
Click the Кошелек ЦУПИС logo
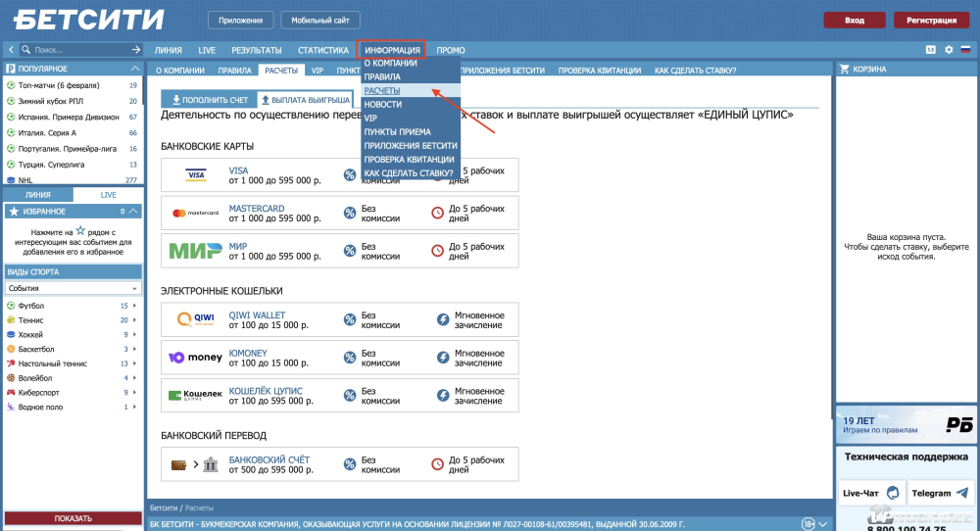tap(196, 395)
